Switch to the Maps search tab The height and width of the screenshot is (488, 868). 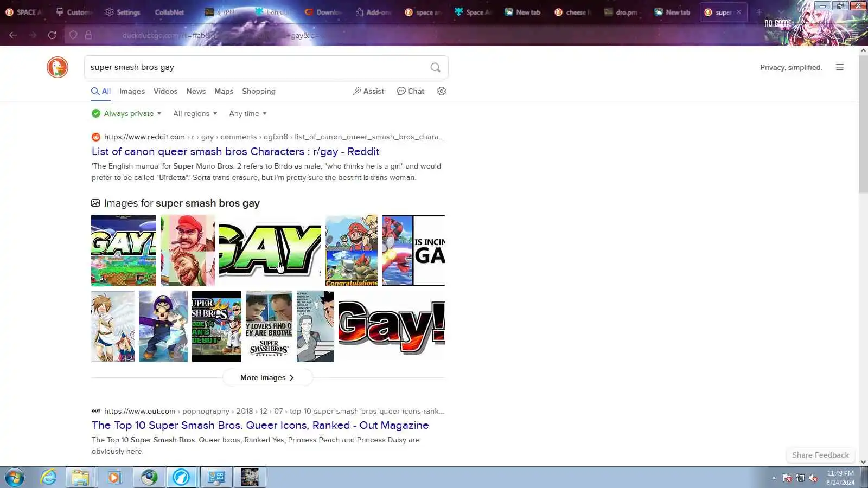pyautogui.click(x=224, y=91)
